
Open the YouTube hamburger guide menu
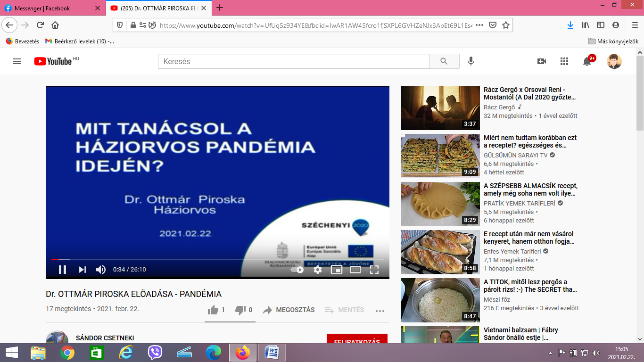tap(17, 61)
